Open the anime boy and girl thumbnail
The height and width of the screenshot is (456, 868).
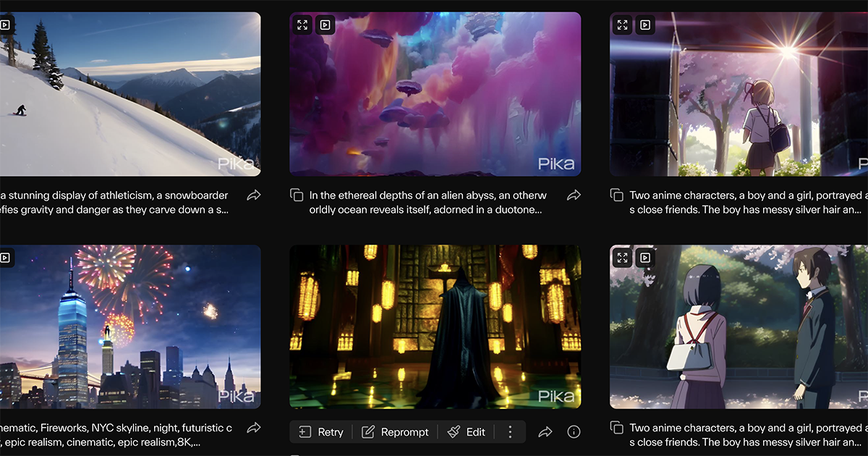click(x=739, y=326)
